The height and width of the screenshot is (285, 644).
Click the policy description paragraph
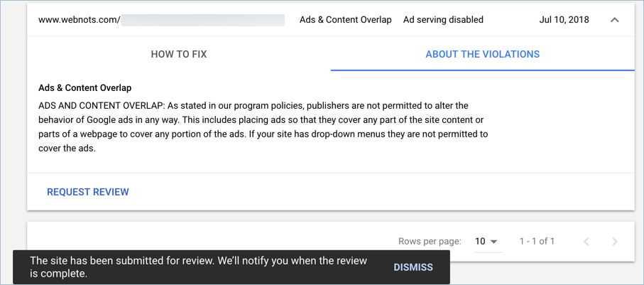coord(263,127)
